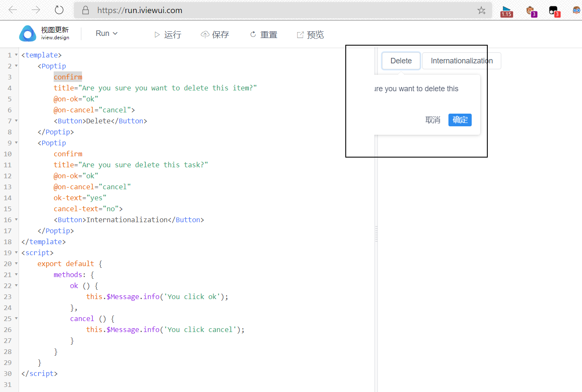
Task: Collapse code fold at line 19
Action: pyautogui.click(x=16, y=253)
